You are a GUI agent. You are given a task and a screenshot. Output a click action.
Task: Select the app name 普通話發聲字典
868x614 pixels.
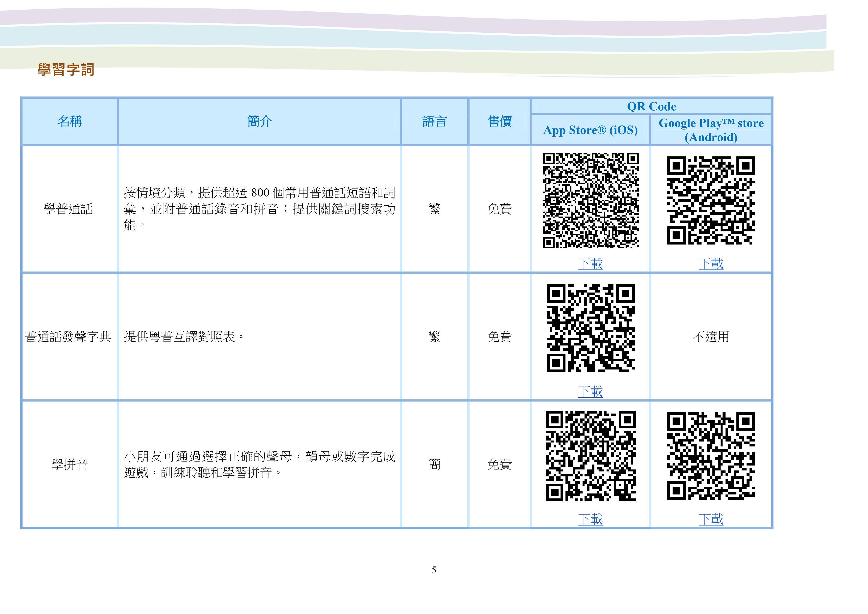click(68, 336)
